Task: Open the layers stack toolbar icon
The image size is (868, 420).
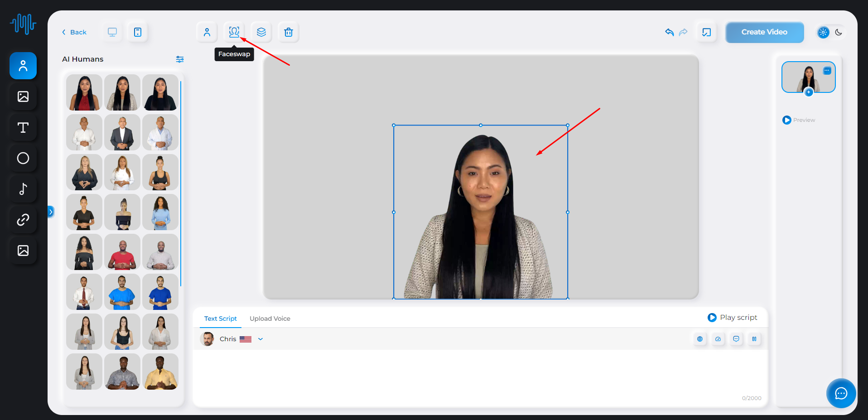Action: (261, 32)
